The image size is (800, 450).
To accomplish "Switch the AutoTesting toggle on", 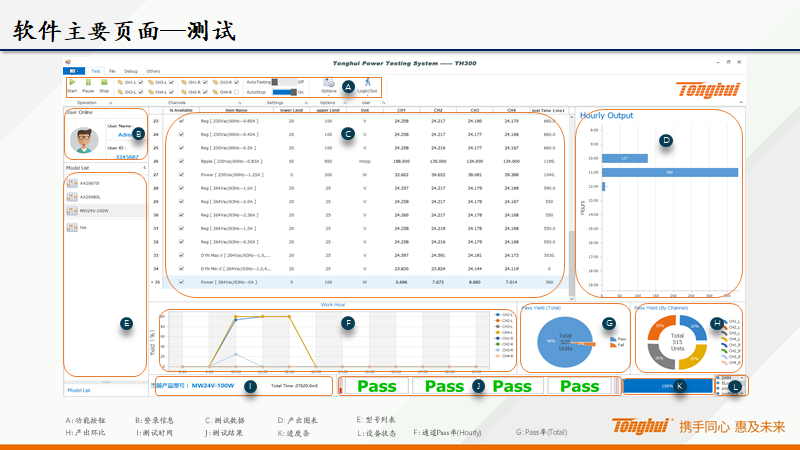I will [x=284, y=82].
